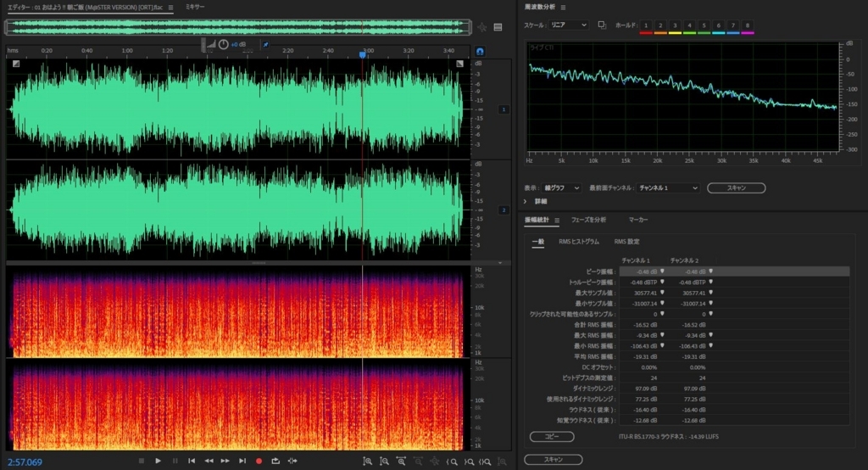
Task: Click the Pause button in transport
Action: pos(175,461)
